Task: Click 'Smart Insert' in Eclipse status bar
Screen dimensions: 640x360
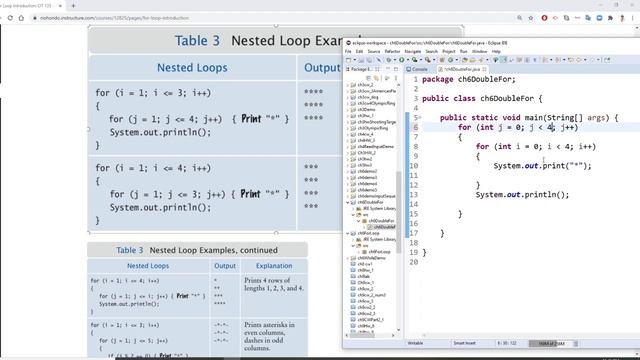Action: (464, 343)
